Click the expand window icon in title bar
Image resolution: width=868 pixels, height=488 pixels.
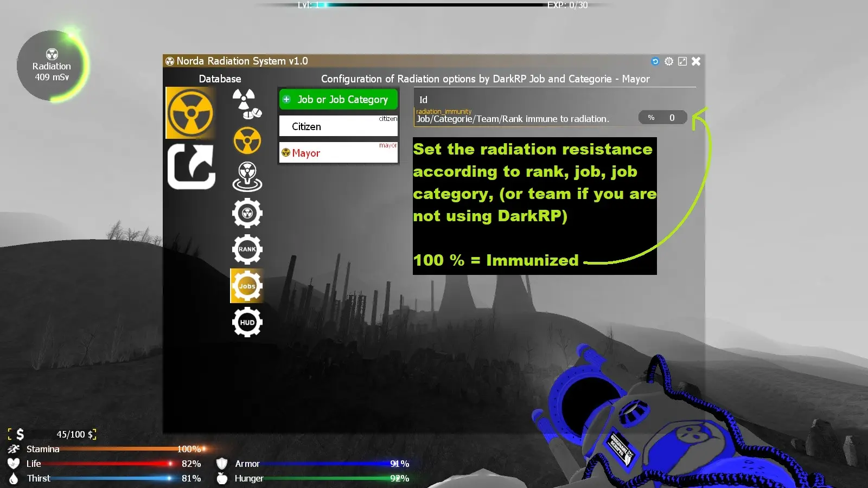(682, 61)
